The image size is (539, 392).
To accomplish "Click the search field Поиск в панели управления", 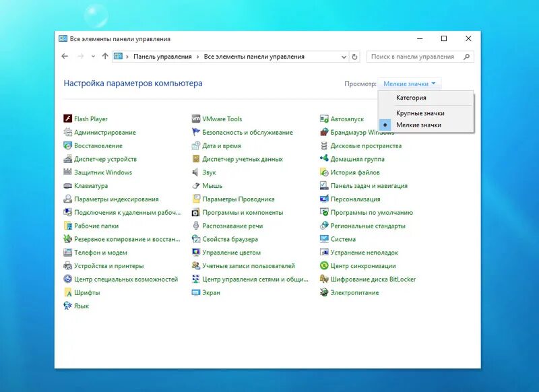I will (x=420, y=57).
